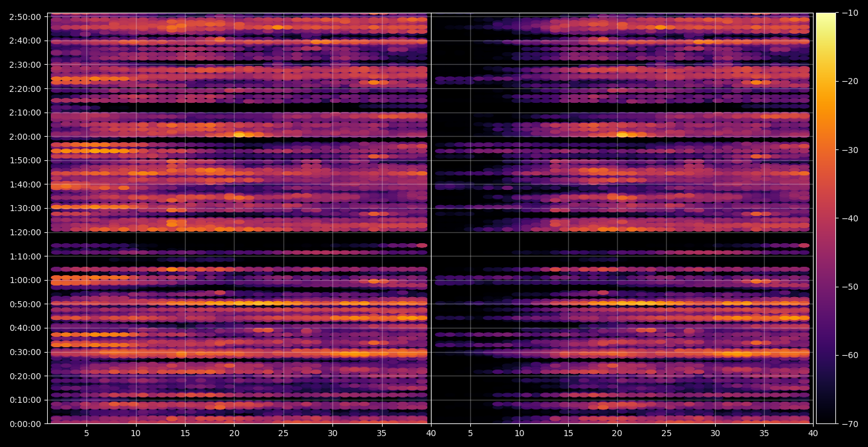The image size is (868, 447).
Task: Click the 1:50:00 time axis label
Action: point(25,160)
